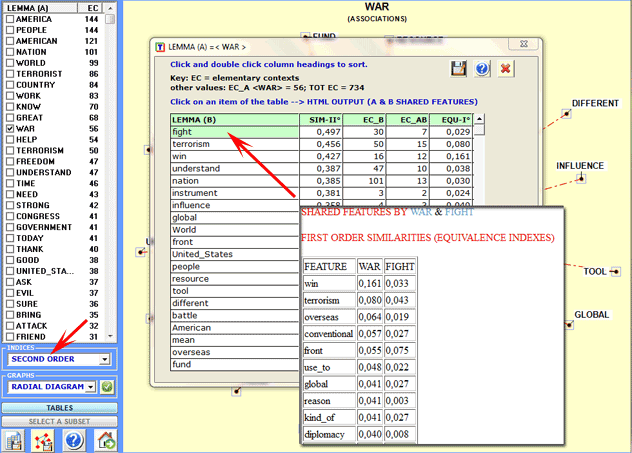Sort by EC_B column header
This screenshot has height=453, width=632.
pos(364,120)
